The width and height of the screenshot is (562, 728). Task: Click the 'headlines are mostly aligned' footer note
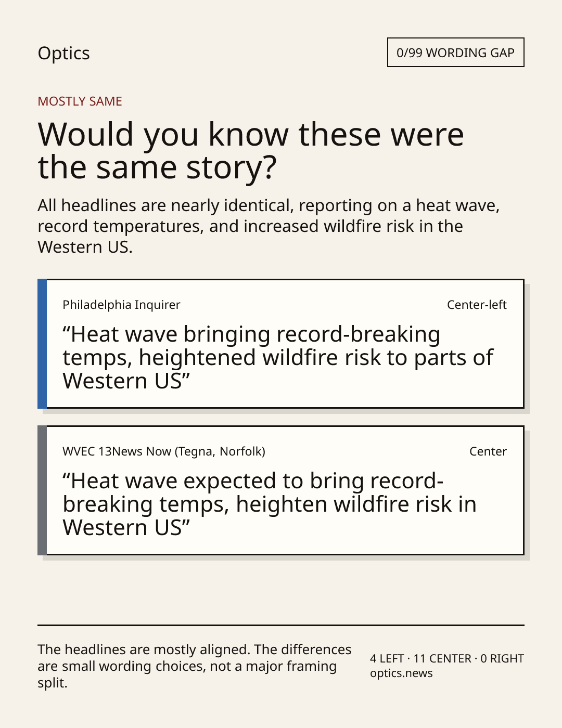195,666
